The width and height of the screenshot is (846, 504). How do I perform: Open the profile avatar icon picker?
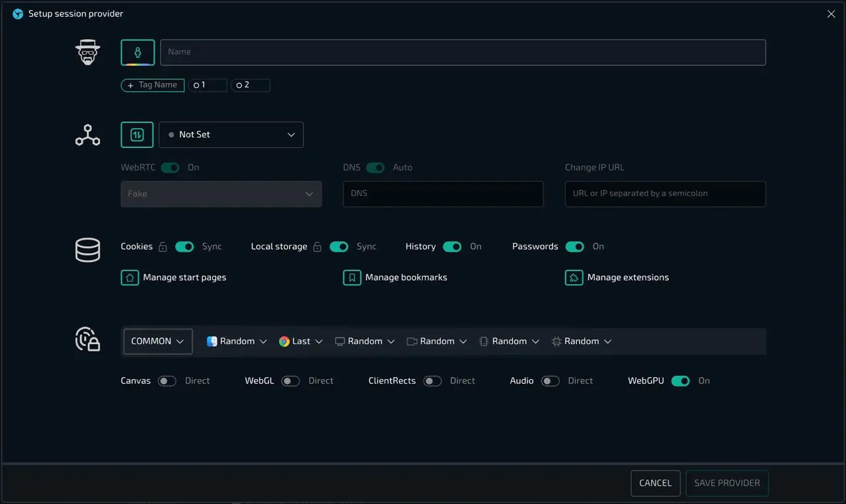point(137,52)
